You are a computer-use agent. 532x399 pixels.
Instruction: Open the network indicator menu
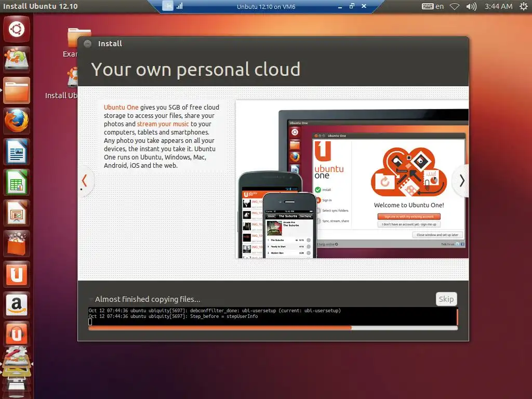tap(454, 6)
